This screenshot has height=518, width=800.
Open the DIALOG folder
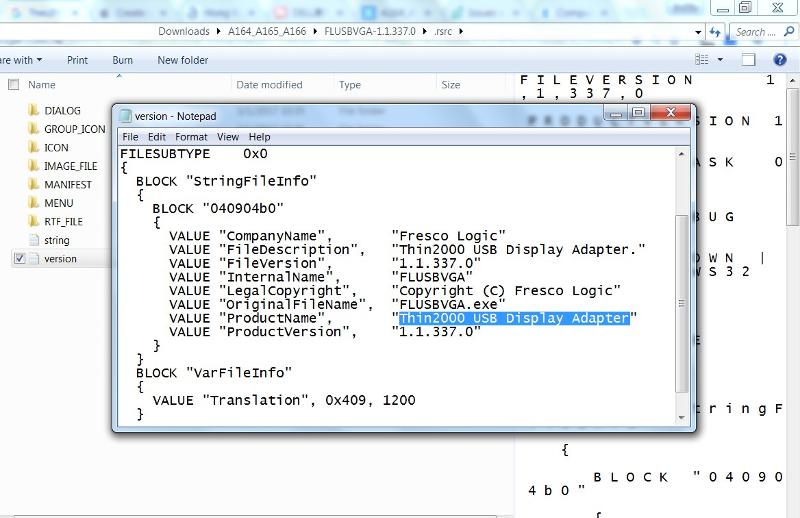click(x=61, y=110)
